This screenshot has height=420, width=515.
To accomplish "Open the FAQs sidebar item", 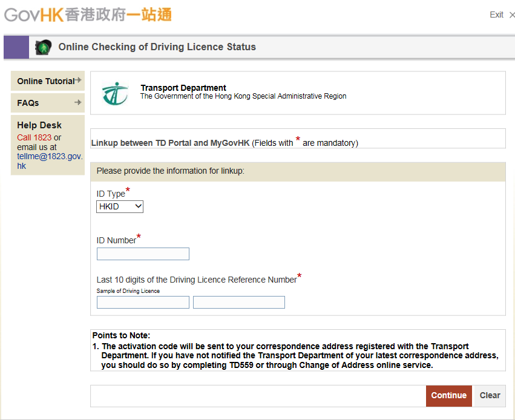I will (48, 103).
